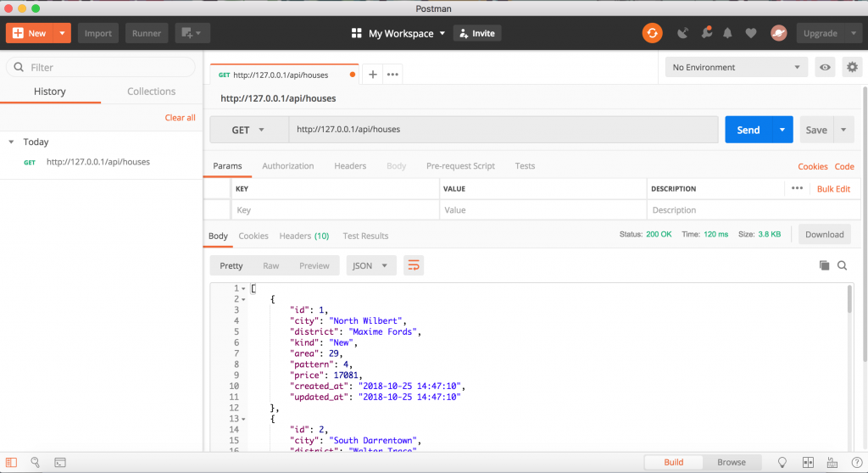Switch two-pane layout icon
The image size is (868, 473).
(808, 463)
